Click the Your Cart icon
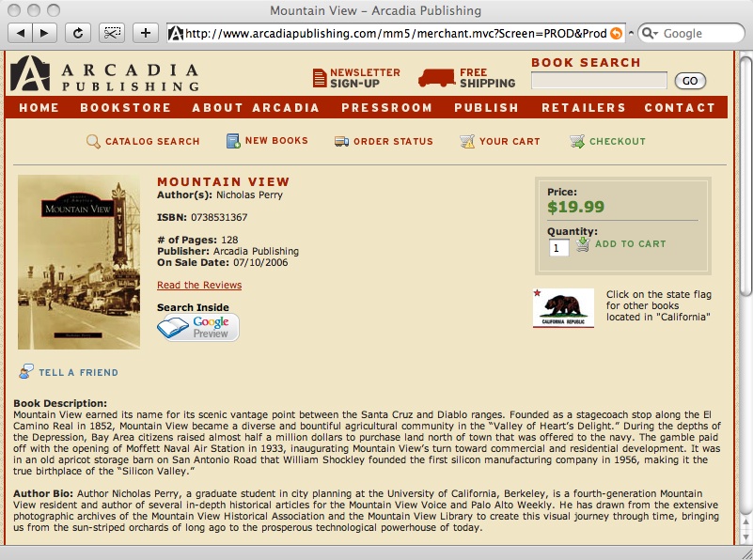 click(x=467, y=142)
